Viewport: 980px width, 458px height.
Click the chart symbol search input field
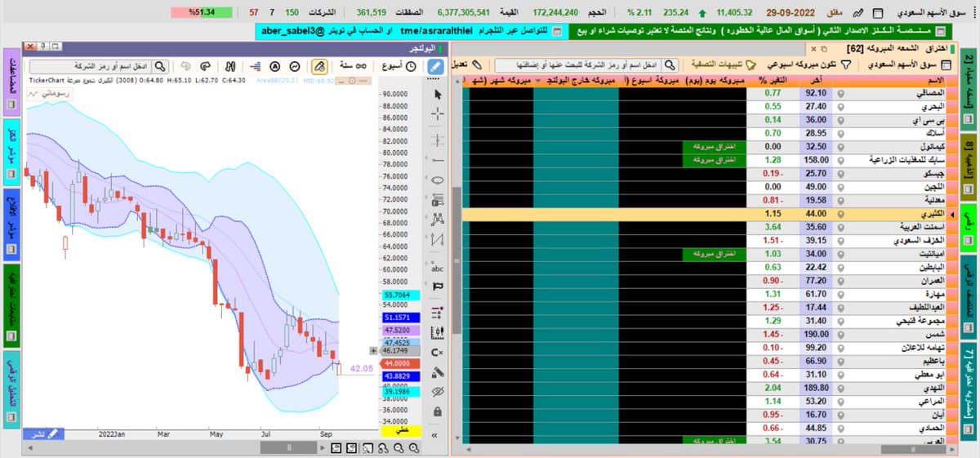90,67
